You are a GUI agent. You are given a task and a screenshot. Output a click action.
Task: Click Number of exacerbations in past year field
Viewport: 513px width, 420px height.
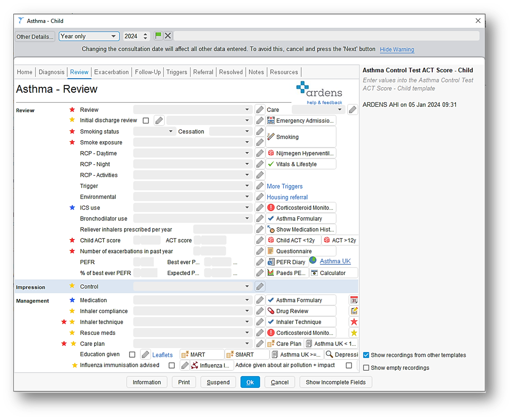(x=210, y=251)
